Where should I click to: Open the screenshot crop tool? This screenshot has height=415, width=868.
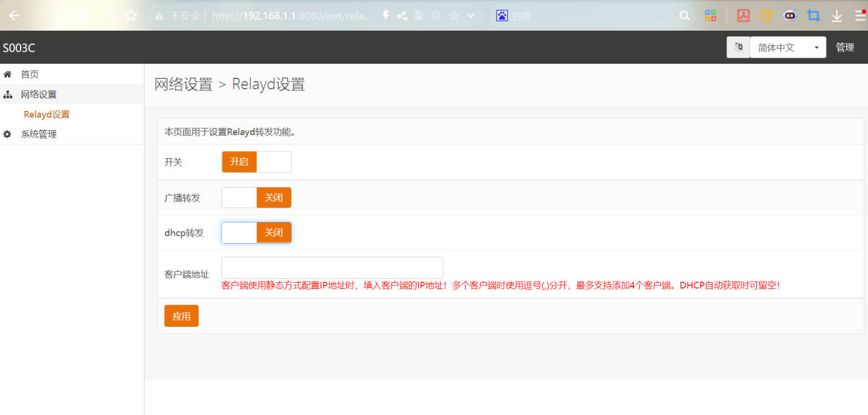click(x=813, y=16)
